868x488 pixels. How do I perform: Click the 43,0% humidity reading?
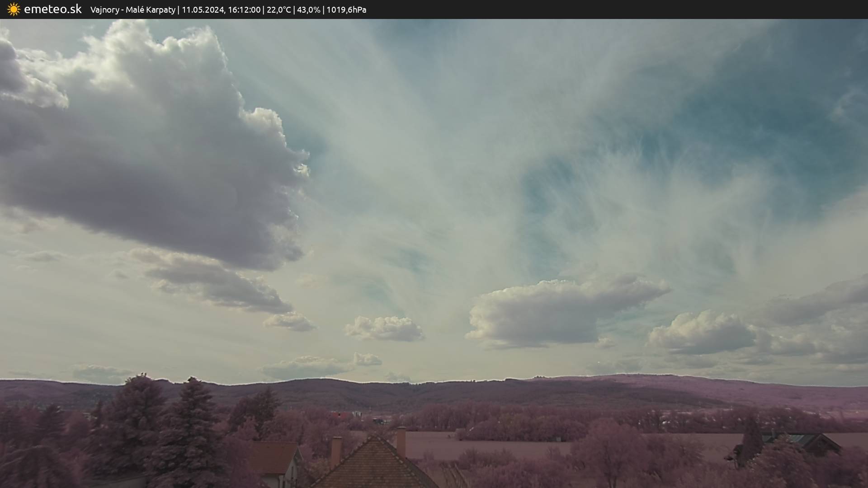pyautogui.click(x=308, y=10)
